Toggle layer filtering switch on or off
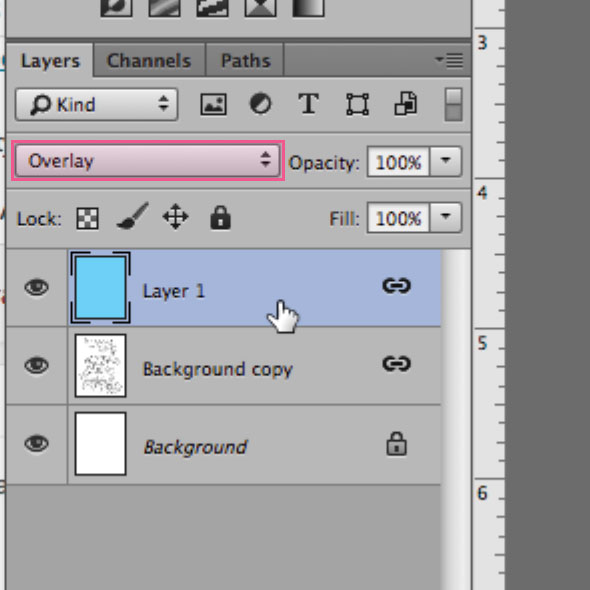 [453, 105]
